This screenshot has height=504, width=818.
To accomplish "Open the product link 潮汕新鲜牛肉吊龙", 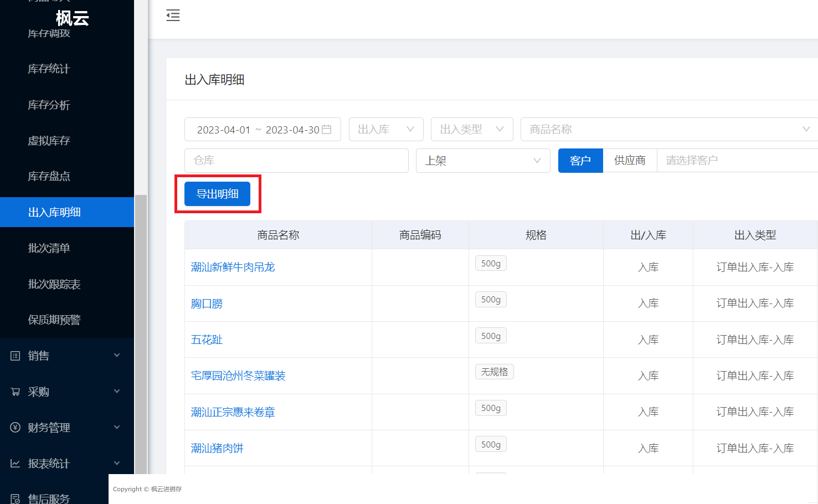I will tap(233, 268).
